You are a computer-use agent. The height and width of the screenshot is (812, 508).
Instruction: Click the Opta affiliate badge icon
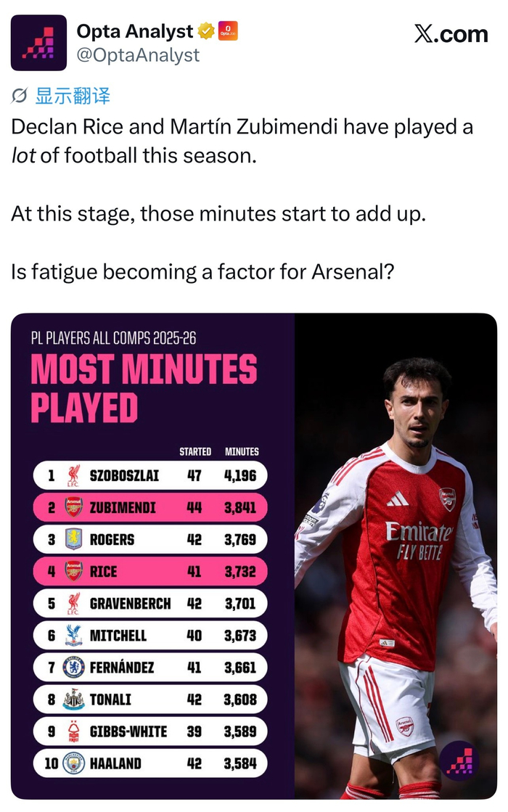[228, 31]
